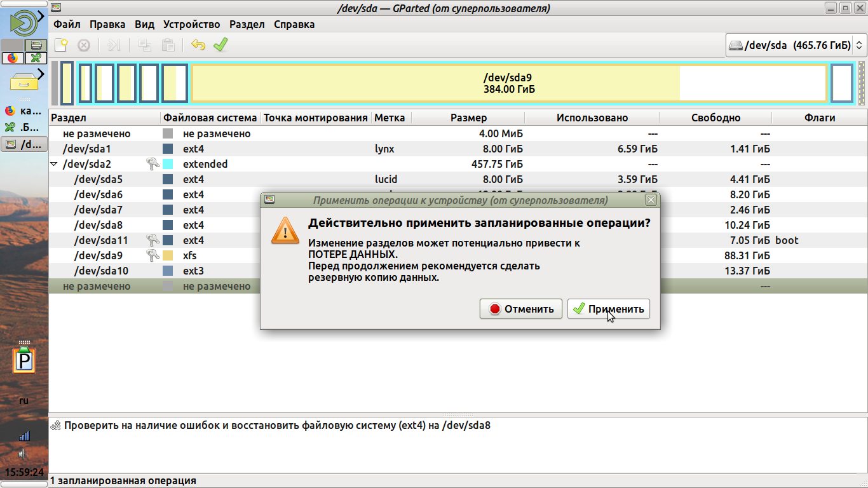Sort by Размер column header
The height and width of the screenshot is (488, 868).
(469, 118)
